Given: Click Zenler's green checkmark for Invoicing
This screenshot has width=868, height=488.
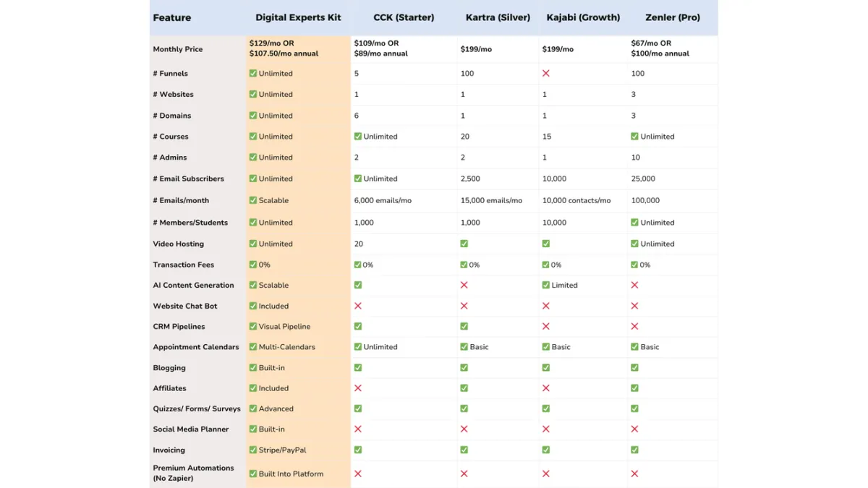Looking at the screenshot, I should click(x=634, y=450).
